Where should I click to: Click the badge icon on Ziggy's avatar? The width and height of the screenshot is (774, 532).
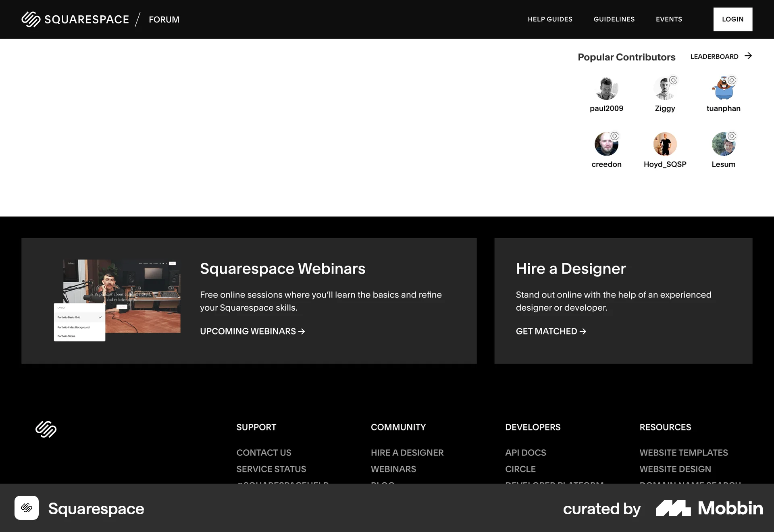point(672,79)
